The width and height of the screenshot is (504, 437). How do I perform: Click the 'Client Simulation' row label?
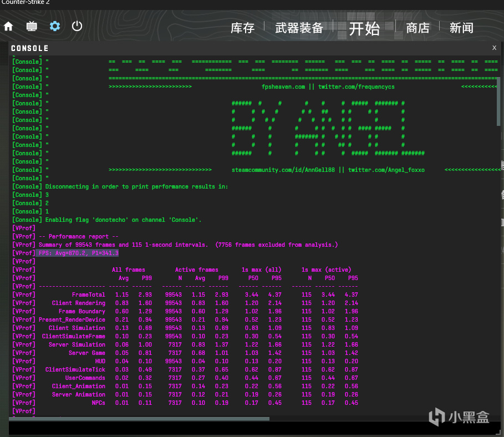(77, 328)
